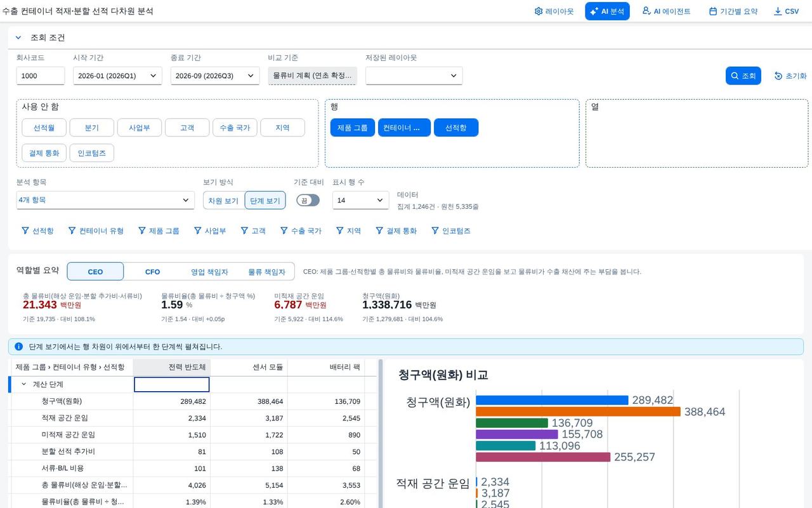This screenshot has width=812, height=508.
Task: Select the 물류 책임자 tab
Action: [x=266, y=271]
